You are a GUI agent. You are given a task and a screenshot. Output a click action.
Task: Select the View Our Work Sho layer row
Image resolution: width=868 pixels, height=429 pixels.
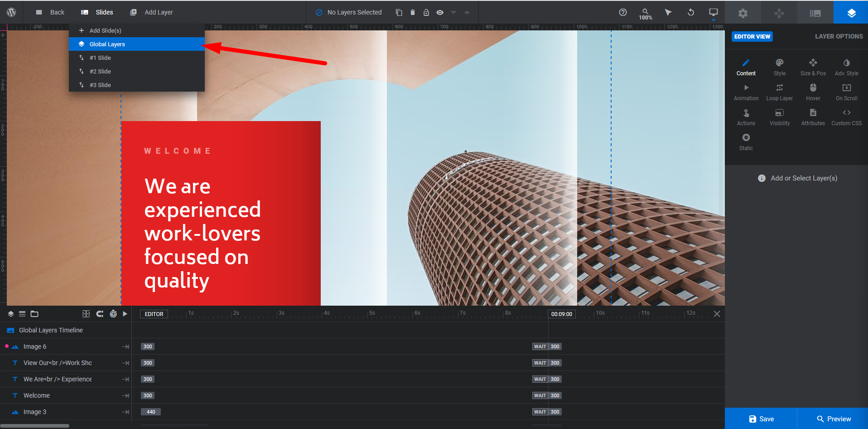(x=66, y=363)
